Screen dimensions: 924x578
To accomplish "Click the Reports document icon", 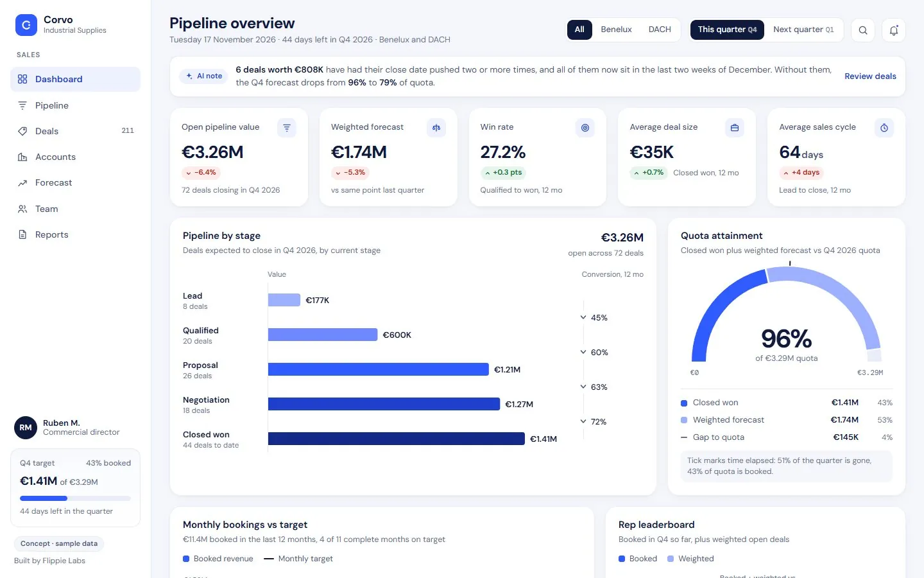I will pyautogui.click(x=22, y=234).
